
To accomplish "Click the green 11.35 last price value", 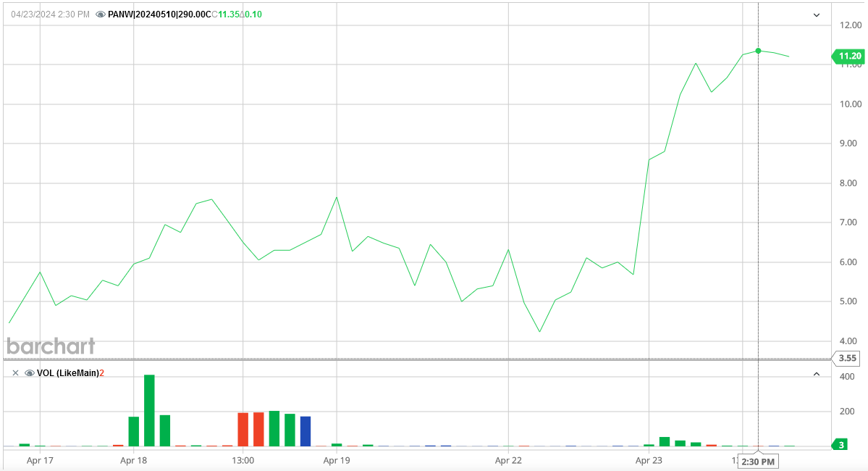I will pos(227,12).
